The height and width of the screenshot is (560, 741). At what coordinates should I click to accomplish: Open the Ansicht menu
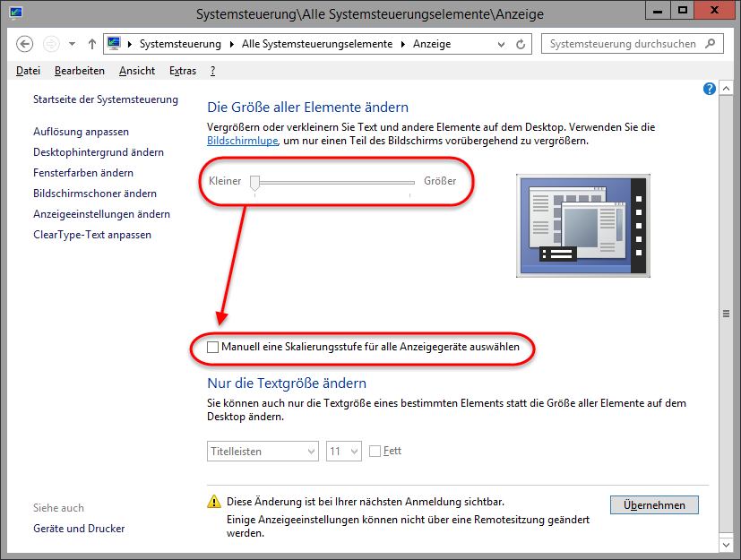point(136,71)
